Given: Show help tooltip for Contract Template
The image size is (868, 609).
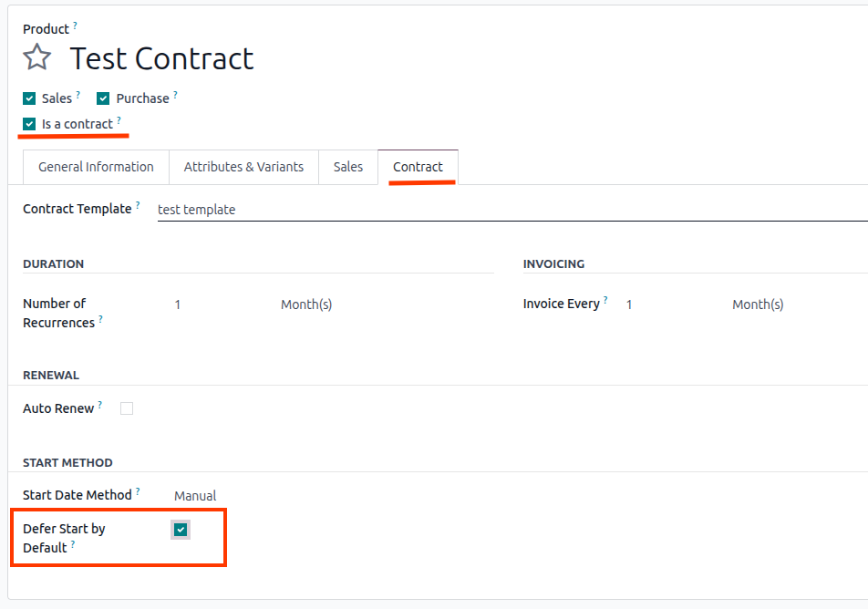Looking at the screenshot, I should coord(138,205).
